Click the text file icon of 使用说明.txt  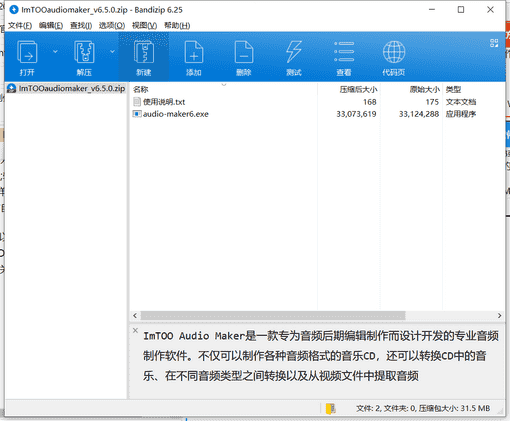(x=137, y=102)
